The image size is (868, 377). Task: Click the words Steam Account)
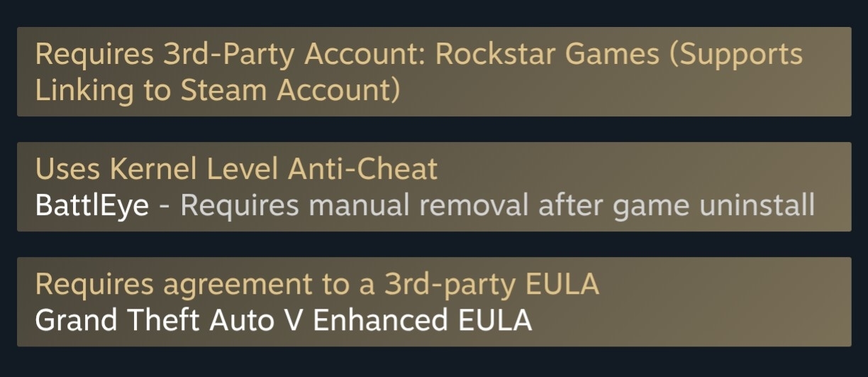[290, 91]
